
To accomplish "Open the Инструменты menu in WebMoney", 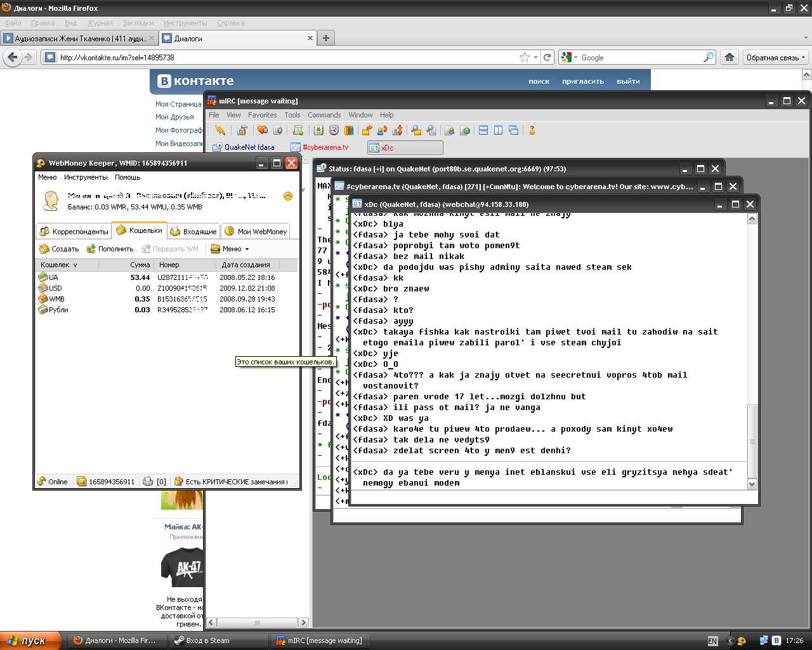I will (x=86, y=177).
